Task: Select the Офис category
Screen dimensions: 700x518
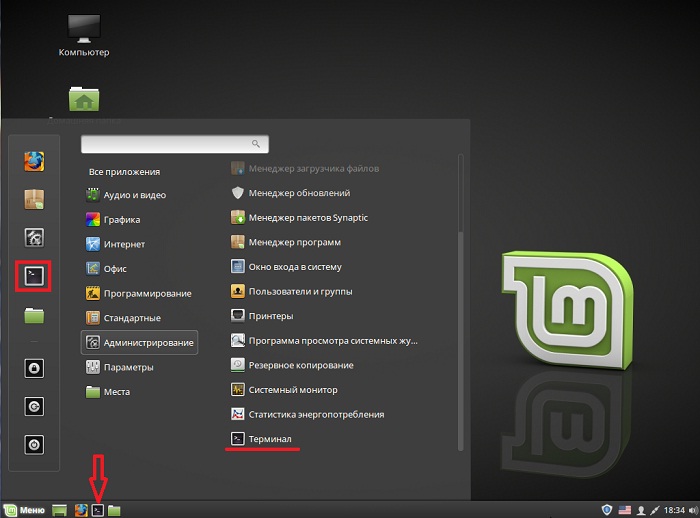Action: pyautogui.click(x=107, y=269)
